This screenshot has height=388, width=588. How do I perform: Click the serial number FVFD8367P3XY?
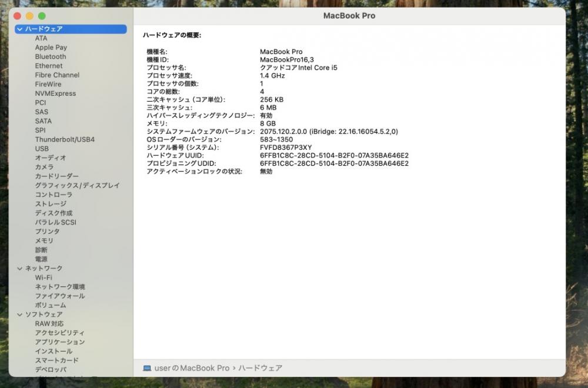(x=286, y=148)
